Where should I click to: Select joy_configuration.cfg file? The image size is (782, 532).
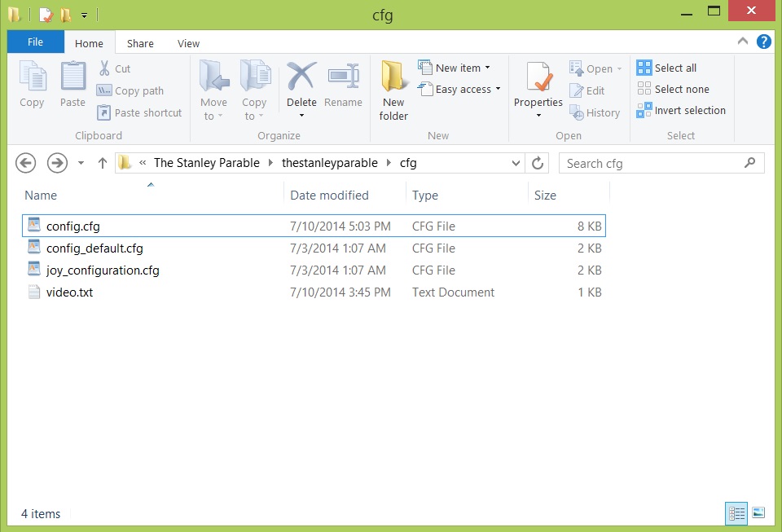coord(314,270)
